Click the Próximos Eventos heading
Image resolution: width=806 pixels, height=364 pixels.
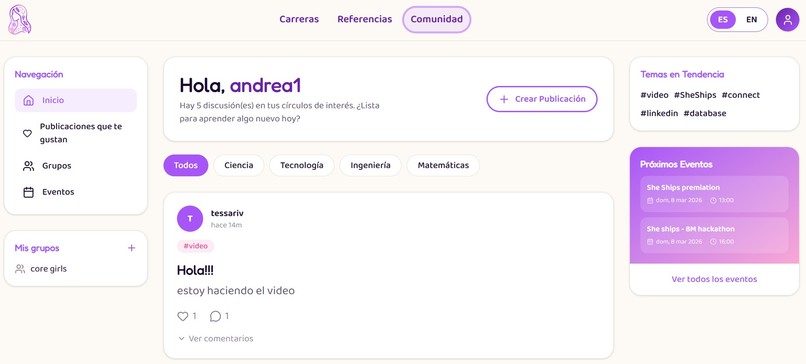click(x=676, y=165)
